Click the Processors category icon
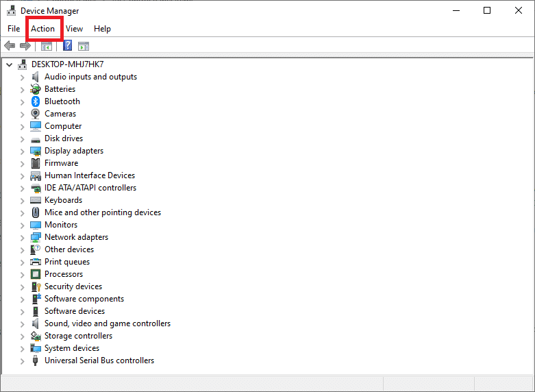 pyautogui.click(x=36, y=274)
